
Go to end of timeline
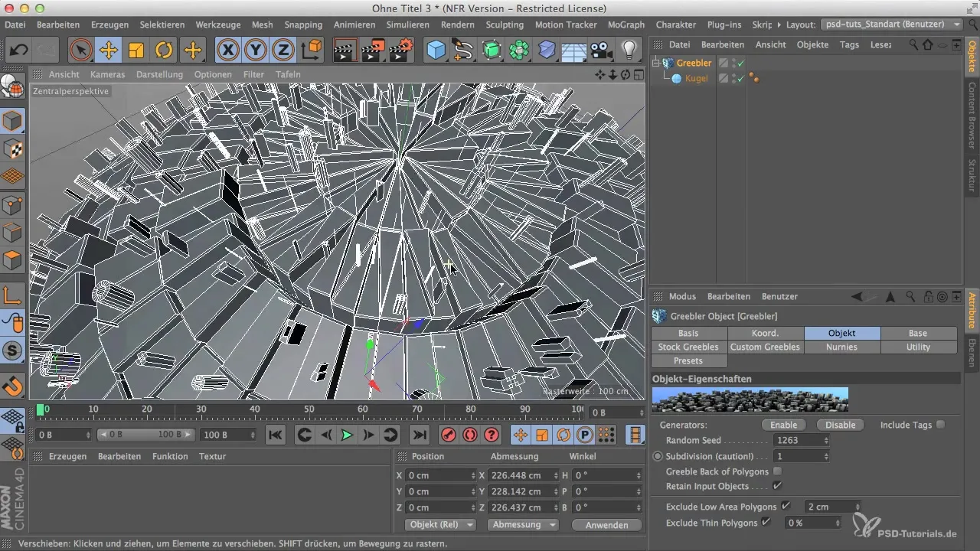click(x=420, y=435)
